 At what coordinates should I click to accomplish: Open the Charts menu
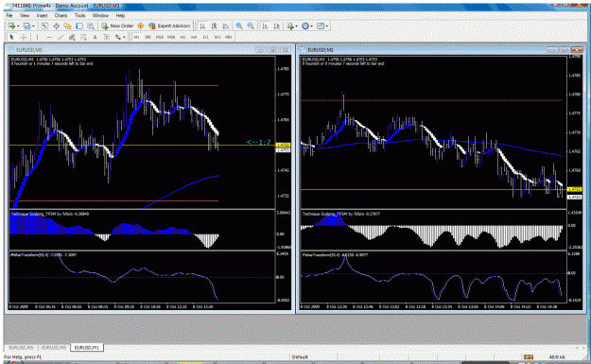coord(61,15)
